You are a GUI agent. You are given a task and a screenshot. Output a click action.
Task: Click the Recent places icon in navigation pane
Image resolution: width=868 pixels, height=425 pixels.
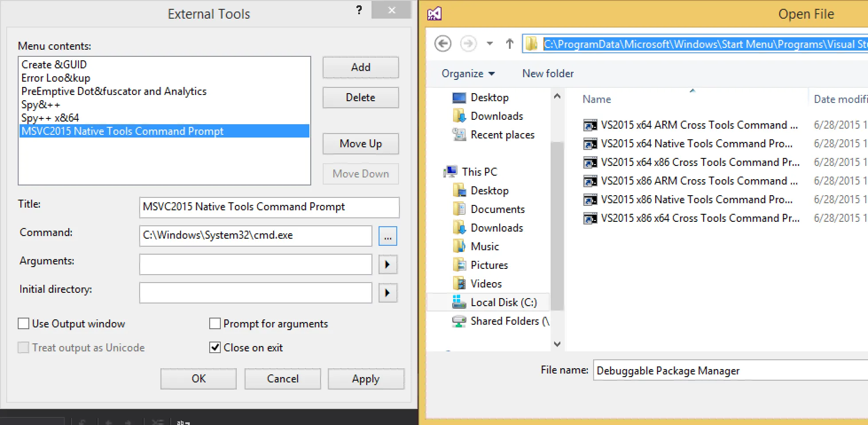point(459,134)
